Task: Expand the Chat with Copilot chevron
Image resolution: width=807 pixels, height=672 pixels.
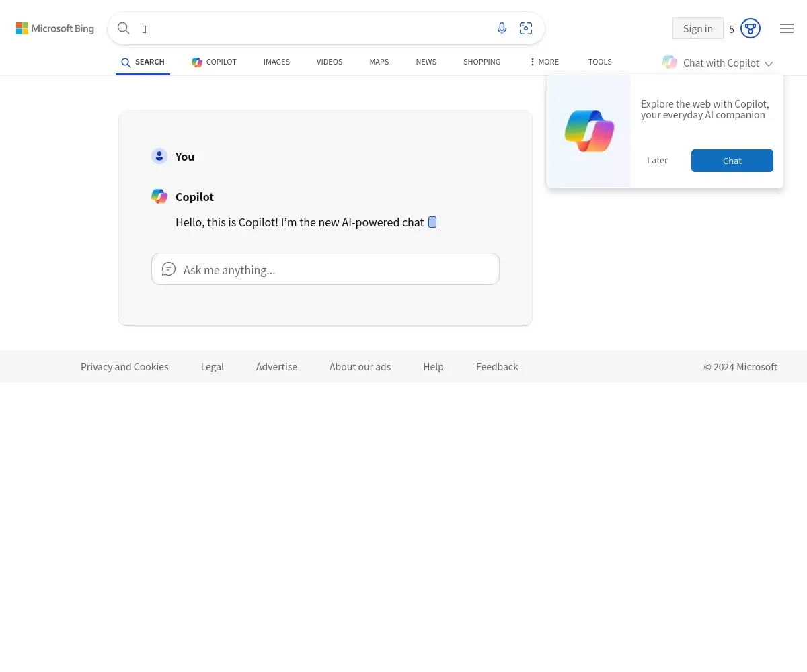Action: point(769,64)
